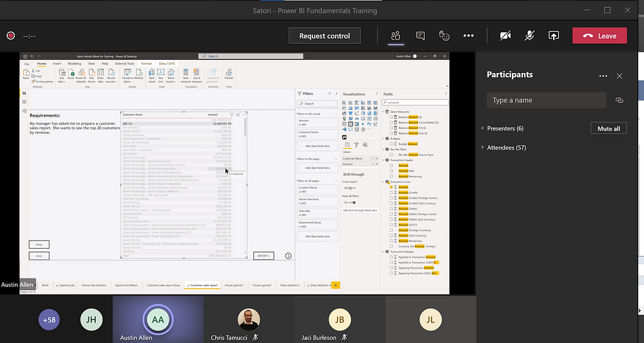The image size is (644, 343).
Task: Switch to Data view in left sidebar
Action: click(24, 102)
